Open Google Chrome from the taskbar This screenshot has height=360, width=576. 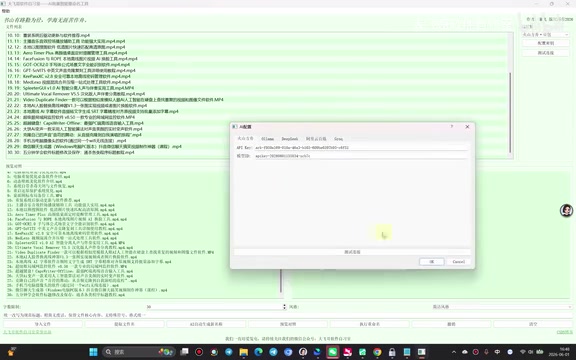(x=377, y=352)
